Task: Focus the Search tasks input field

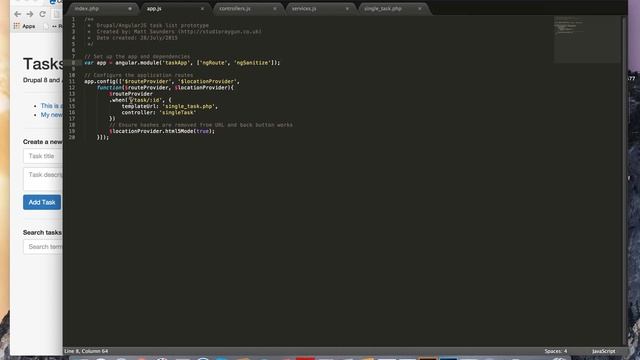Action: coord(43,247)
